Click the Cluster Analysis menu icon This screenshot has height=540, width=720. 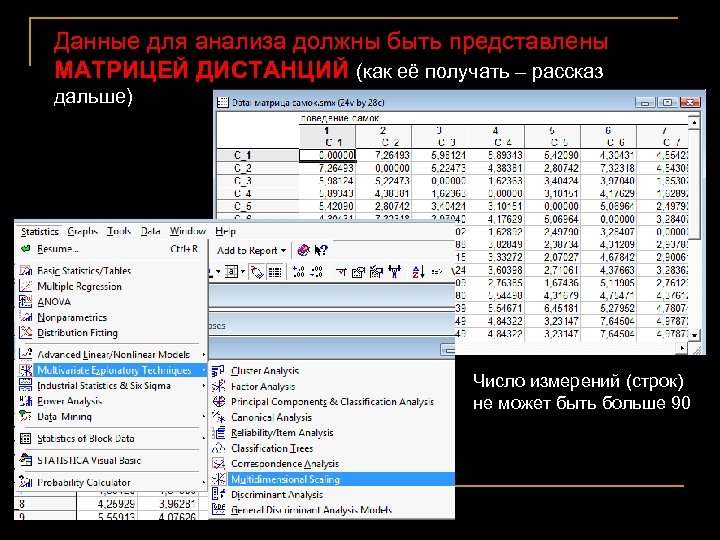[x=219, y=371]
